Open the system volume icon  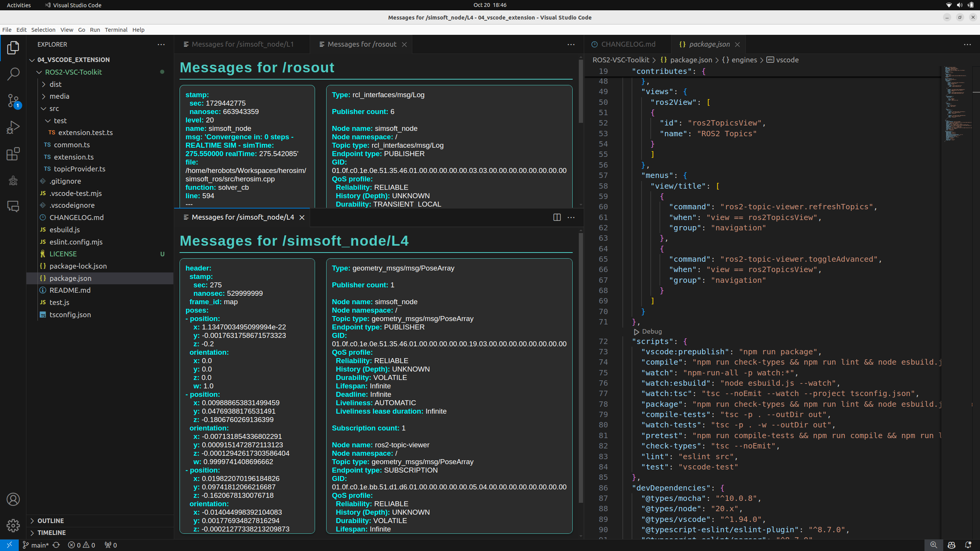point(959,5)
